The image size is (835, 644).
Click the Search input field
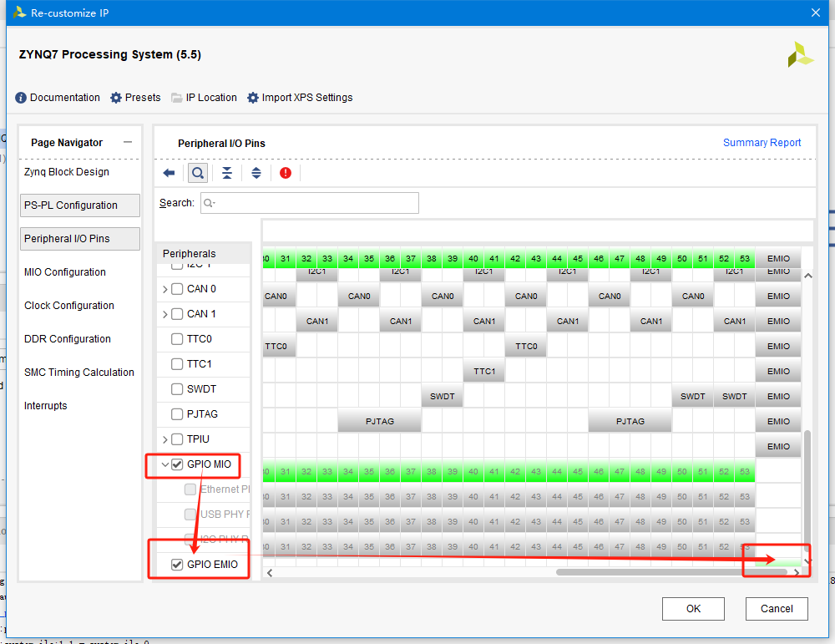coord(310,203)
